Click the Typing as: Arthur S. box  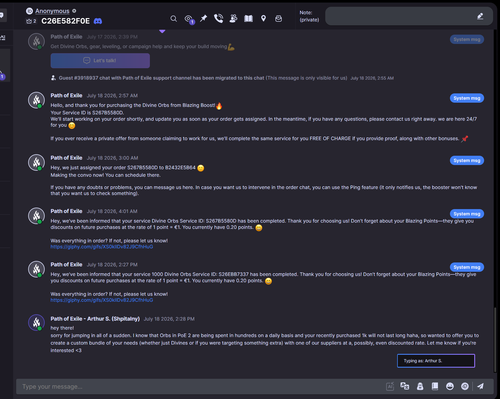[436, 361]
